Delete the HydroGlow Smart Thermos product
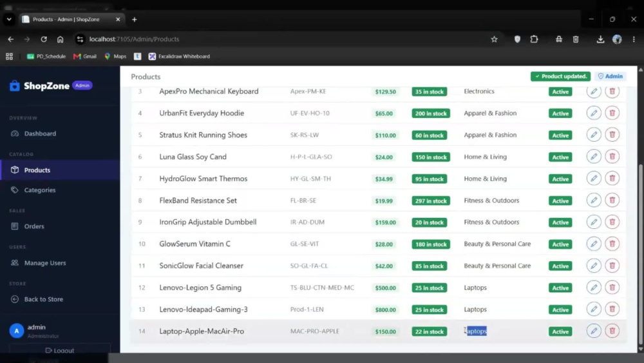This screenshot has width=644, height=363. [x=612, y=179]
